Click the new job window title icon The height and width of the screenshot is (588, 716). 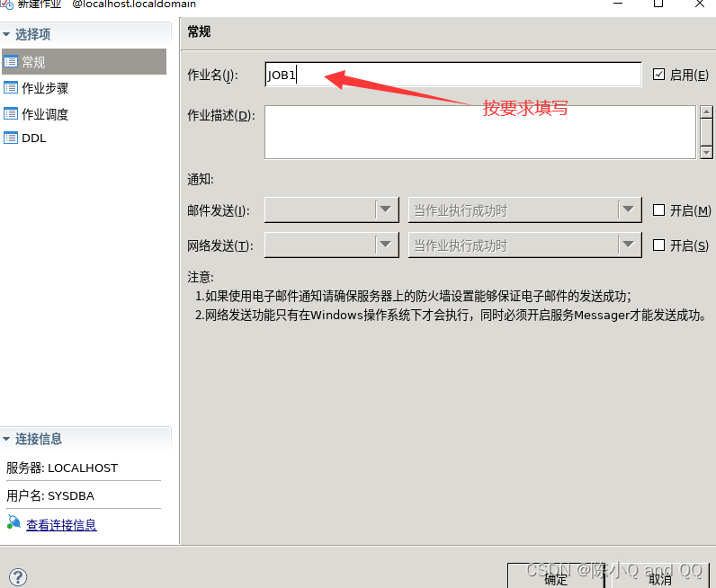tap(7, 4)
